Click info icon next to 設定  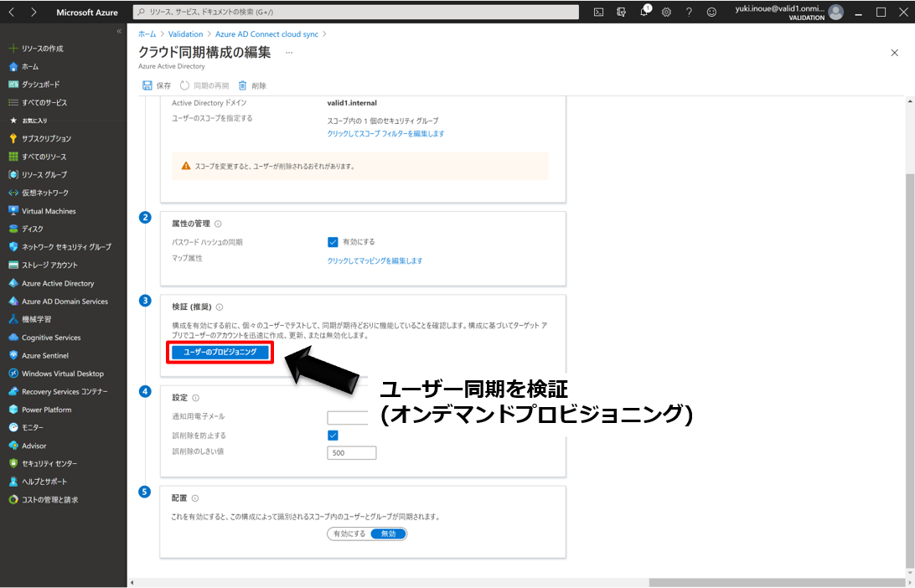pyautogui.click(x=195, y=398)
